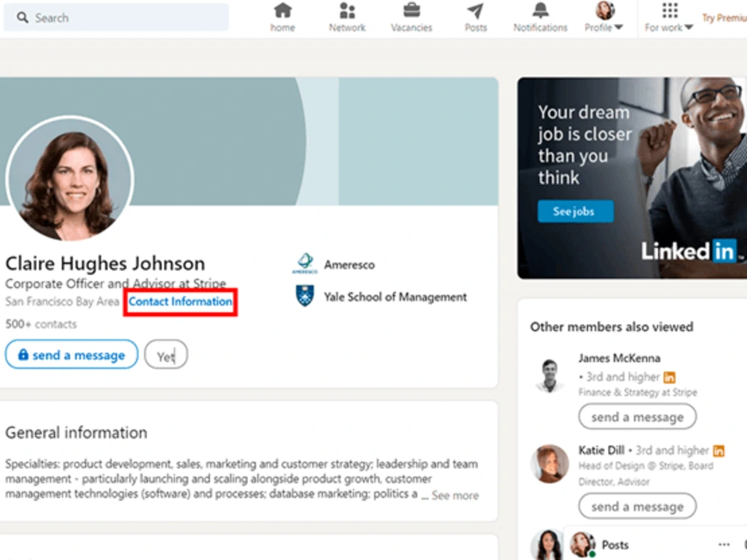The height and width of the screenshot is (560, 747).
Task: Click the name Claire Hughes Johnson
Action: click(x=105, y=264)
